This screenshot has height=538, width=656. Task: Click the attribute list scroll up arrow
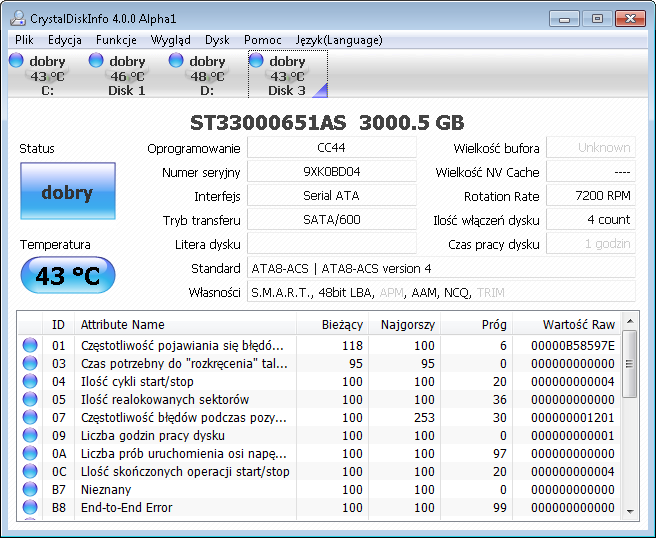(630, 321)
